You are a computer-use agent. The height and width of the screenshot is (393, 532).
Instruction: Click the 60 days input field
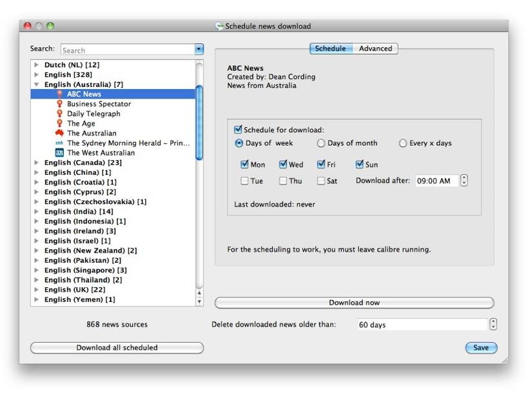tap(422, 325)
